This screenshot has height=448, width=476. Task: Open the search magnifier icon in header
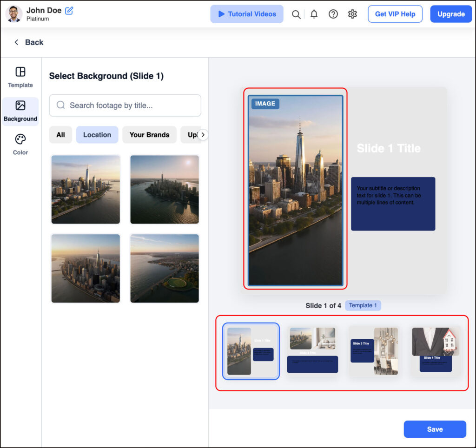pos(296,14)
